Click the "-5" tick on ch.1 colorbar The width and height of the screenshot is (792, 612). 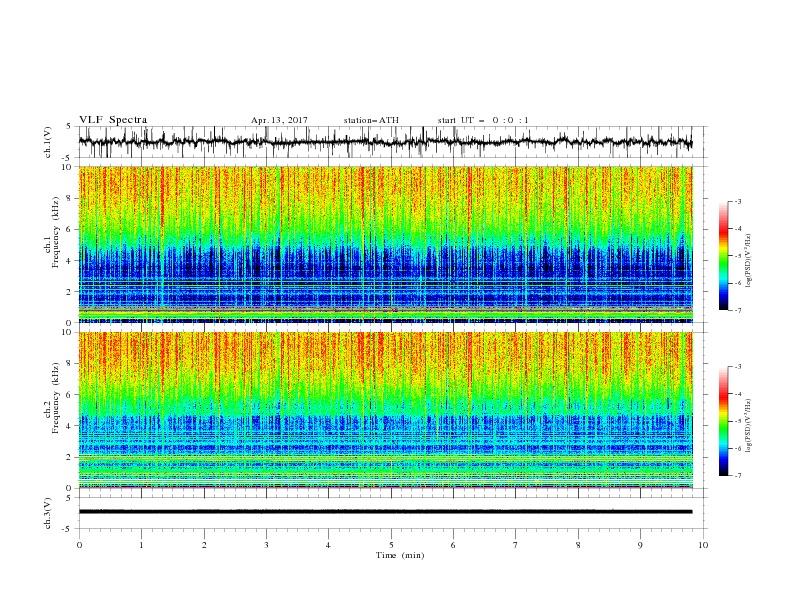737,256
